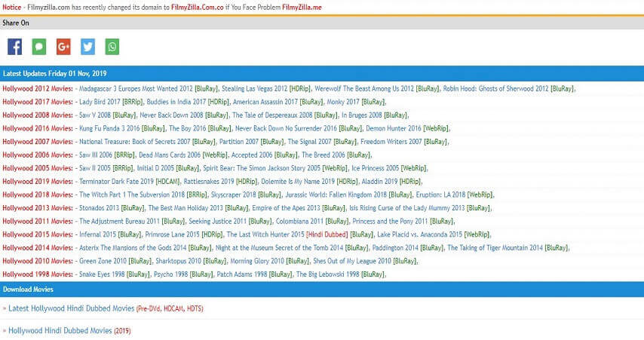Screen dimensions: 644x340
Task: Open Madagascar 3 Europes Most Wanted 2012
Action: coord(149,89)
